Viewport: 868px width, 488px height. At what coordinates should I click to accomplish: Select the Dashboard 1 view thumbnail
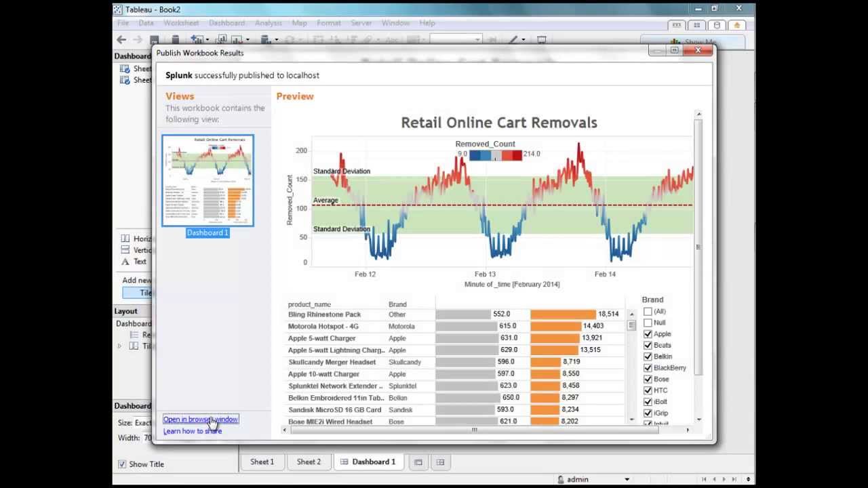click(x=208, y=180)
